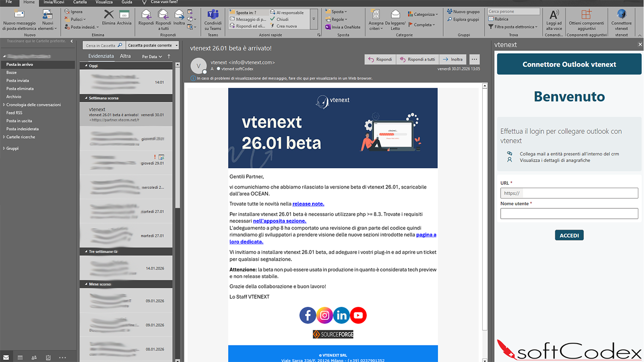
Task: Click the Nuovo gruppo icon
Action: (450, 12)
